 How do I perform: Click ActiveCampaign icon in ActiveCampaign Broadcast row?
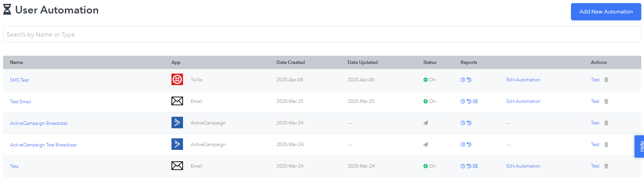(x=177, y=123)
